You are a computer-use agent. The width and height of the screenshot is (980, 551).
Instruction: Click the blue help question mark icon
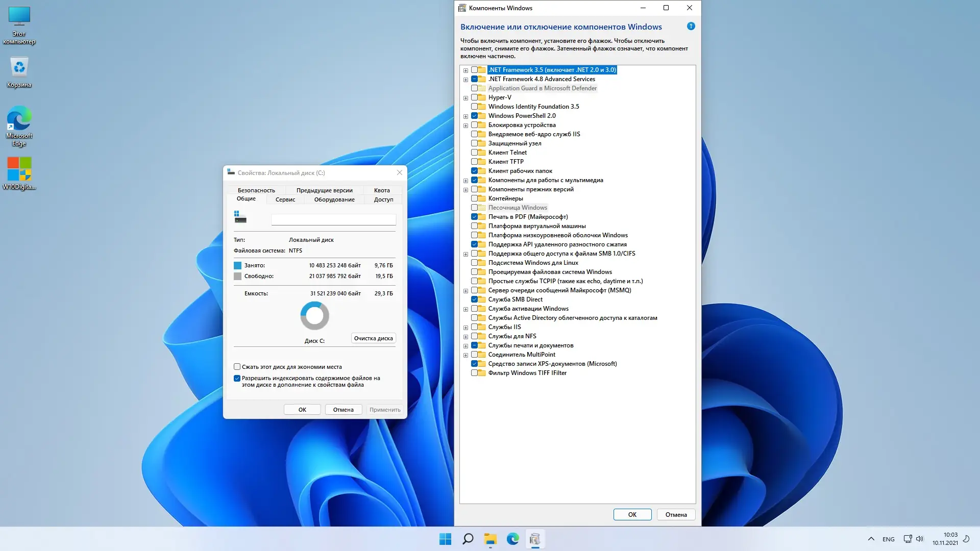(691, 27)
